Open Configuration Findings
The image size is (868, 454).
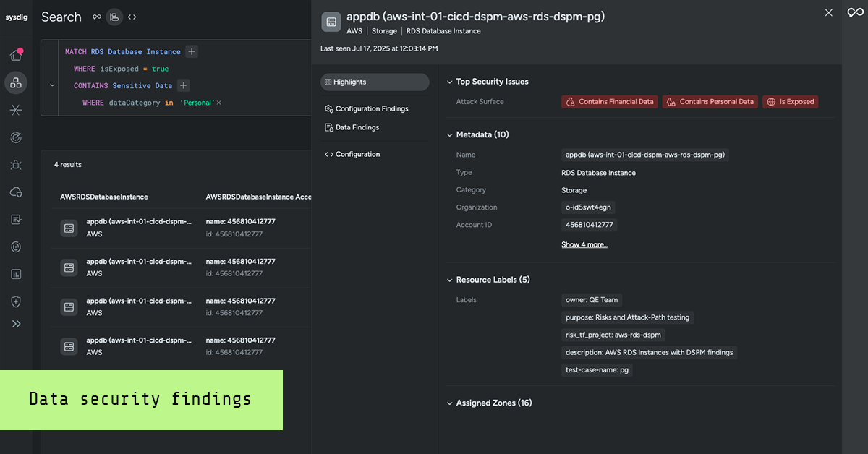click(x=370, y=108)
